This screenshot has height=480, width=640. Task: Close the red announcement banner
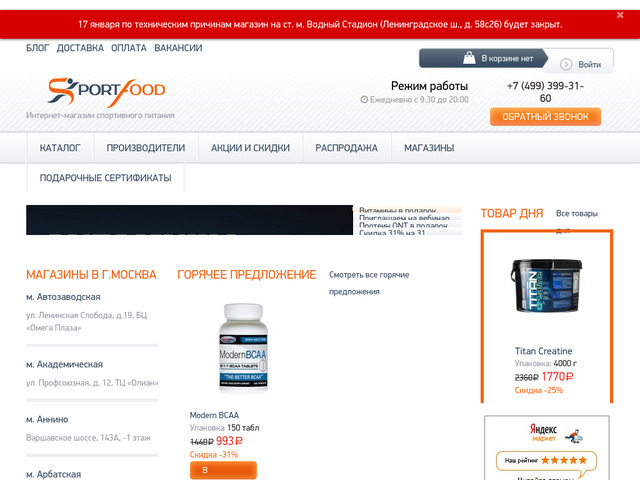(620, 15)
